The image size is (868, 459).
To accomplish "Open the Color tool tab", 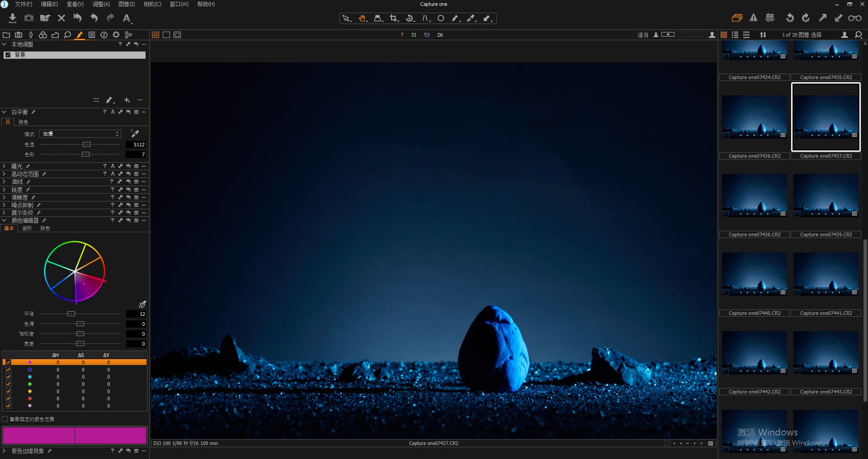I will pos(43,35).
